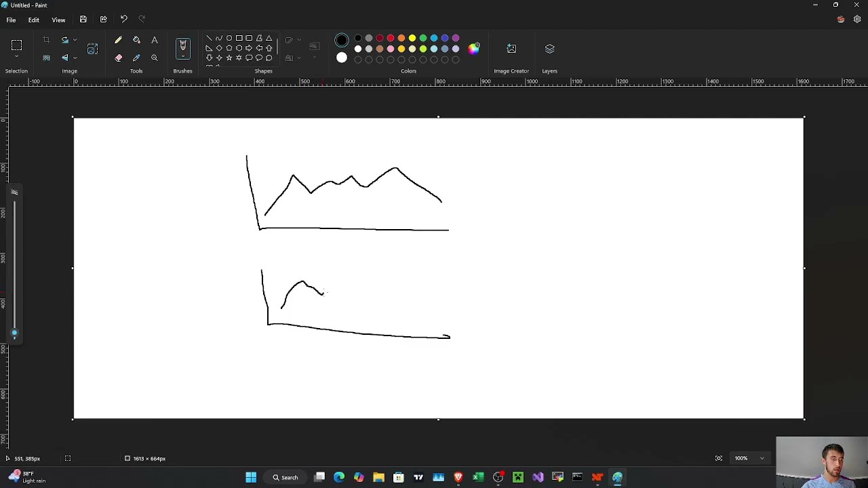Select Color 2 white secondary swatch
Screen dimensions: 868x488
342,58
